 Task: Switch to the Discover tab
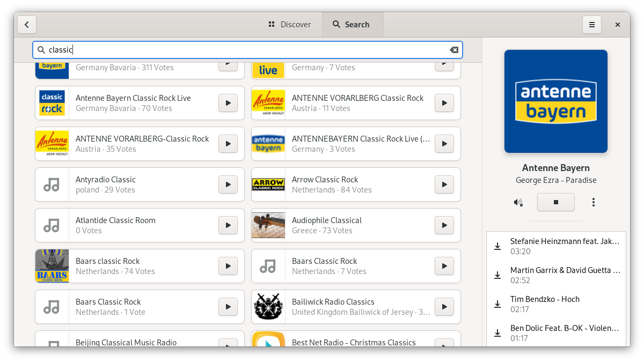point(290,25)
